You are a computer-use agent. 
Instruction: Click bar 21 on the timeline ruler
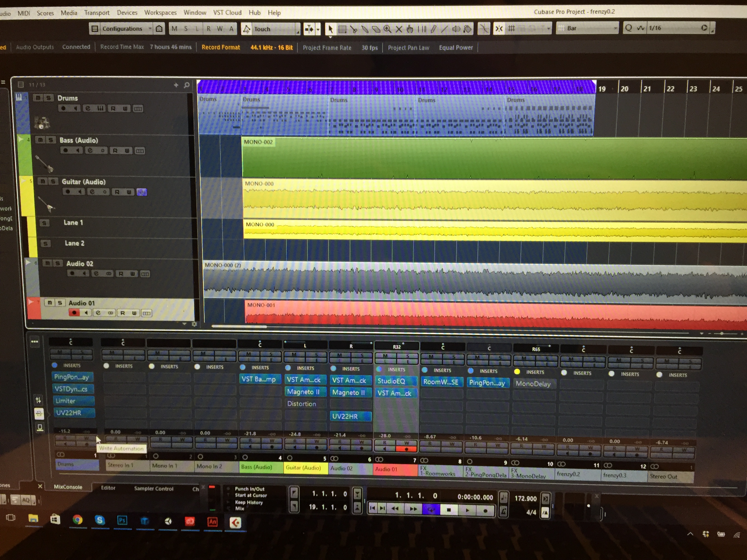[647, 89]
